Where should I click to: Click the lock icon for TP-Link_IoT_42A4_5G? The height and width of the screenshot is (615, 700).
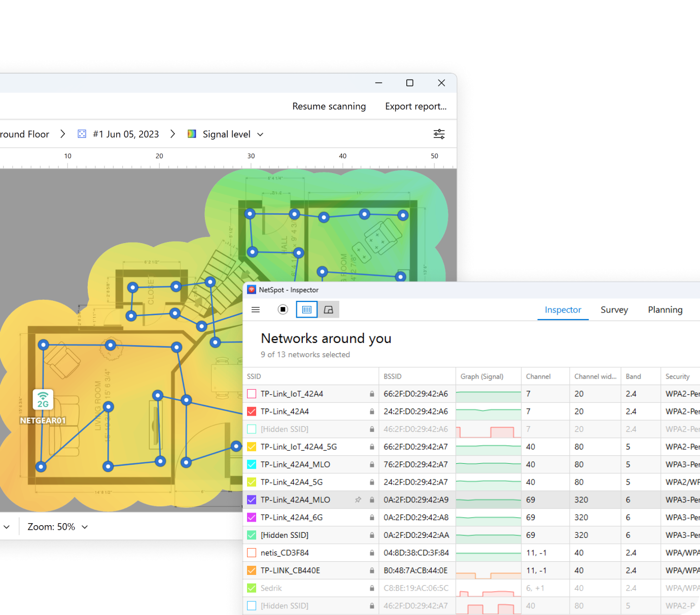click(372, 447)
